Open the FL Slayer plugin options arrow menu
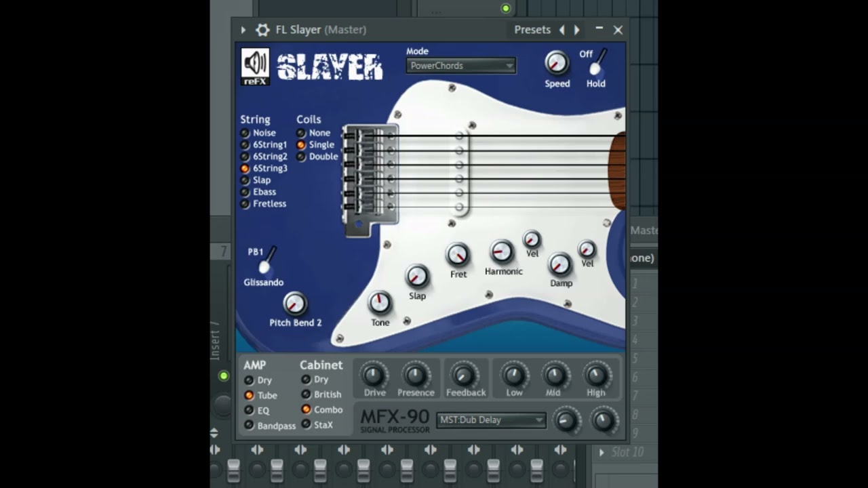 (x=243, y=30)
